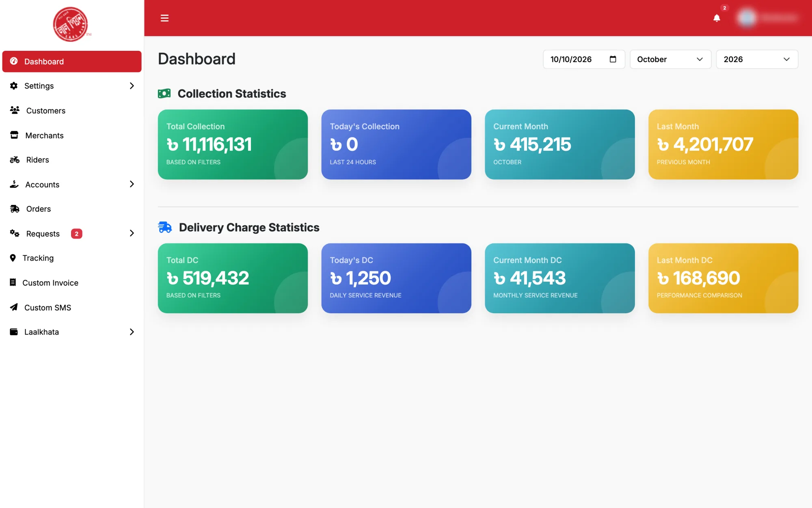Click the Orders truck icon
812x508 pixels.
pyautogui.click(x=15, y=209)
